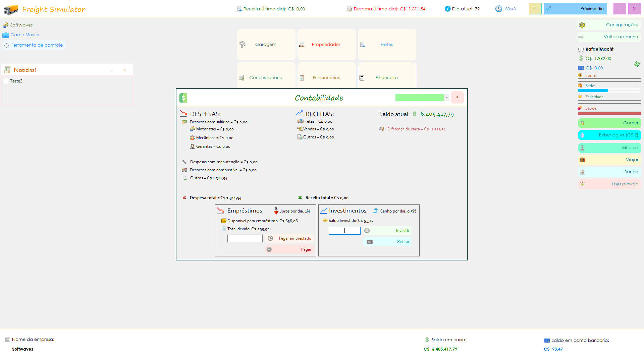This screenshot has width=644, height=362.
Task: Advance with the Próximo dia button
Action: (575, 9)
